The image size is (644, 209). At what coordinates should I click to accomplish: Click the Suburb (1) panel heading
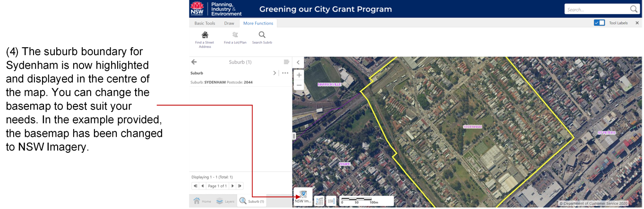tap(240, 62)
